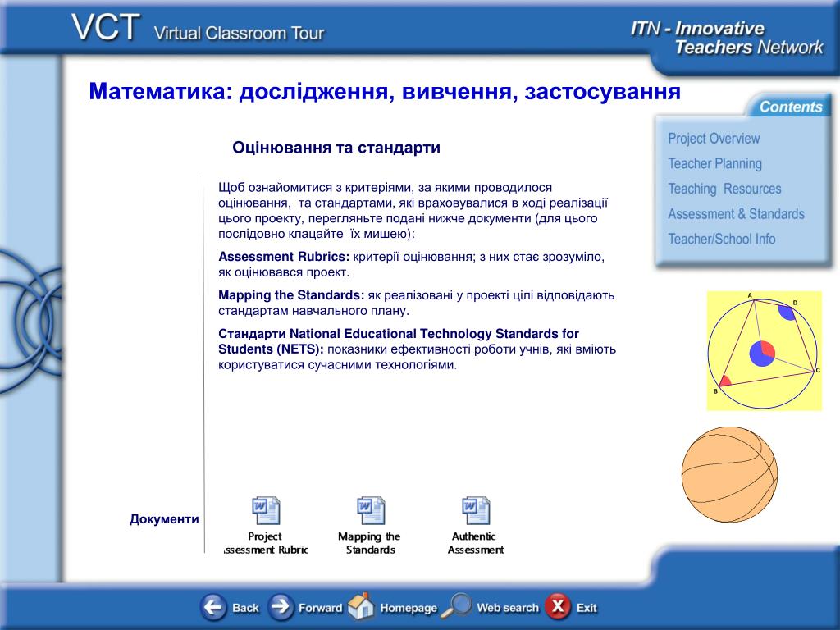Click the bold text Mapping the Standards:

click(291, 295)
